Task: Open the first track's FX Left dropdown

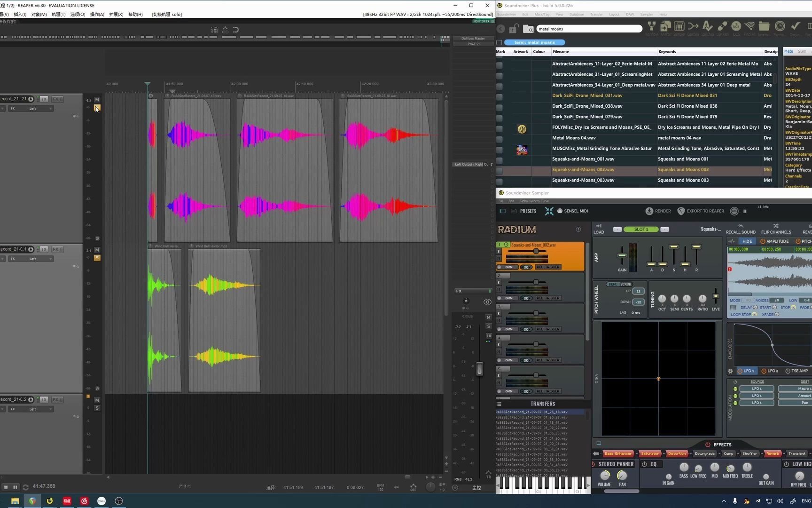Action: 30,109
